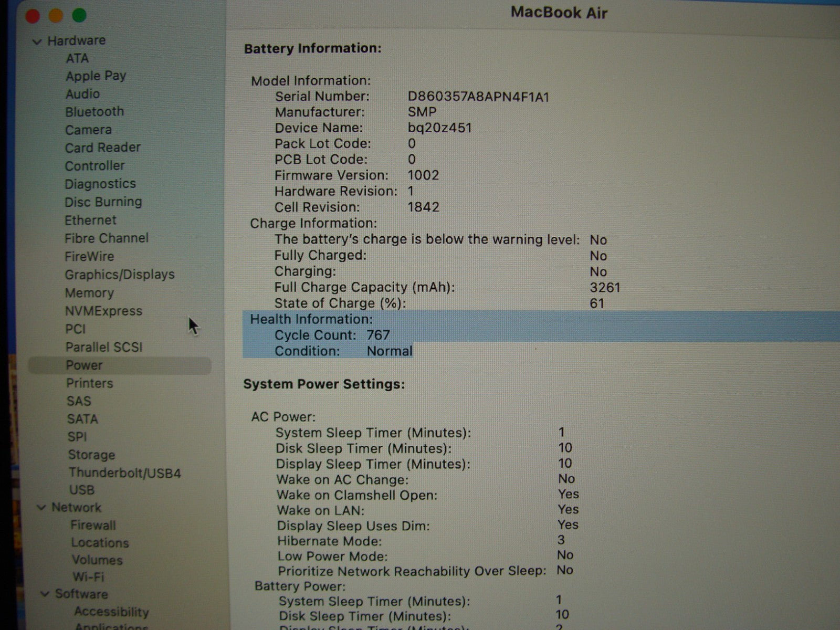The height and width of the screenshot is (630, 840).
Task: Collapse the Network section chevron
Action: click(41, 508)
